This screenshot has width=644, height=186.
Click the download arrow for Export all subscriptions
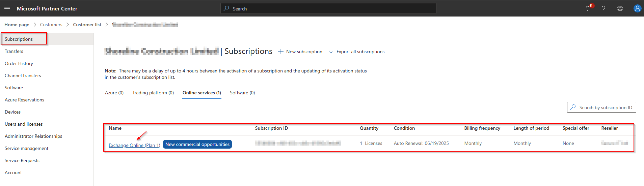(x=331, y=52)
